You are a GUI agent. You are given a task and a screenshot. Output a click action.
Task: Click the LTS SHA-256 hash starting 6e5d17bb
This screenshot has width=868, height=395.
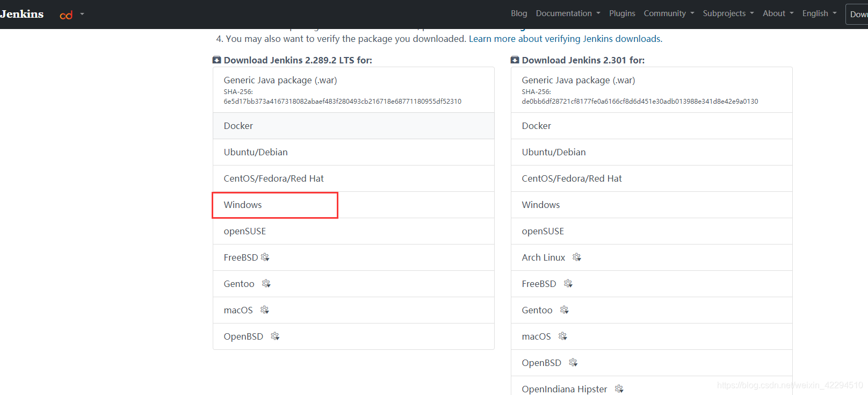click(x=343, y=102)
